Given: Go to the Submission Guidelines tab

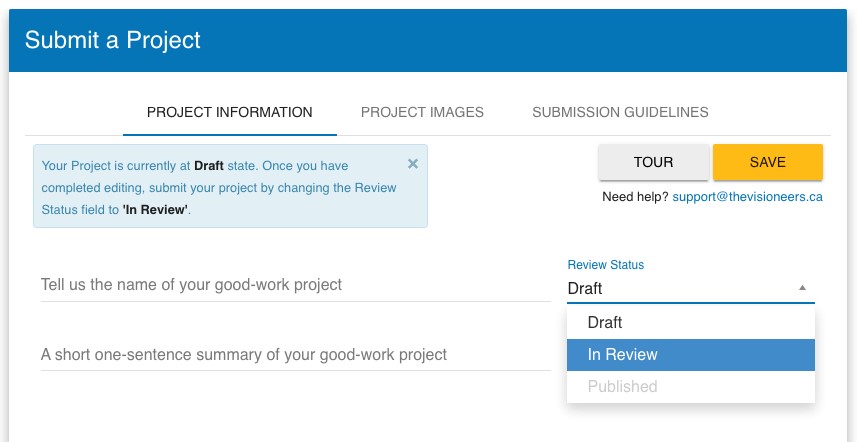Looking at the screenshot, I should click(x=620, y=112).
